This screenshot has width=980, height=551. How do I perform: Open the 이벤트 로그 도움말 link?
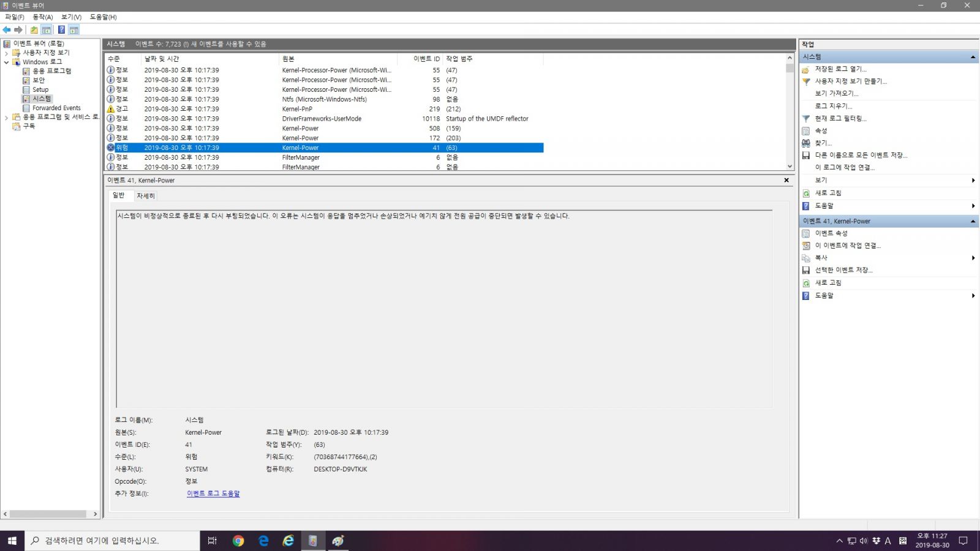coord(213,493)
